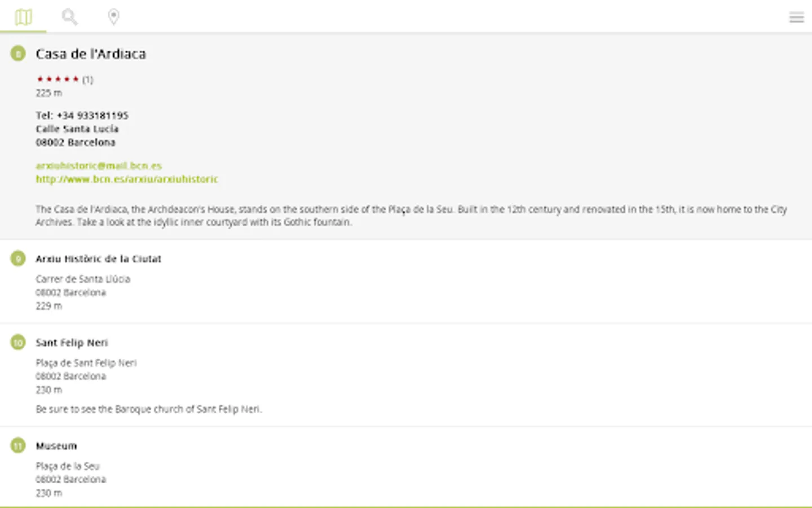
Task: Email arxiuhistoric@mail.bcn.es
Action: [x=99, y=165]
